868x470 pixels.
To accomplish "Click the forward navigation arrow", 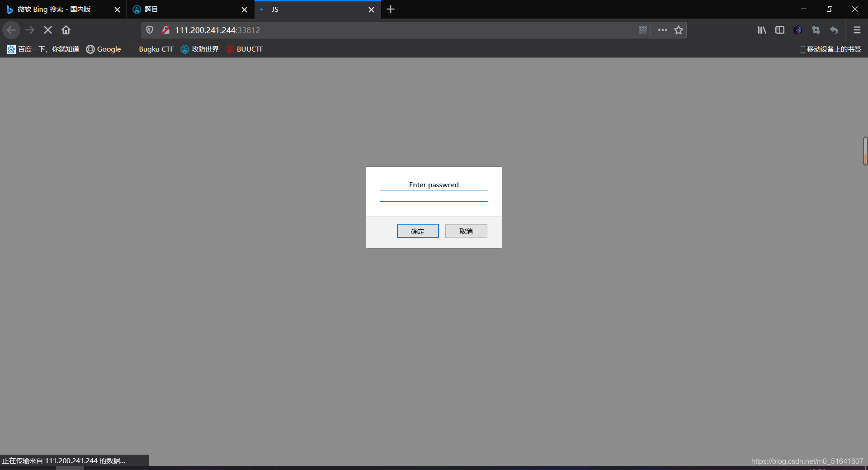I will 30,30.
